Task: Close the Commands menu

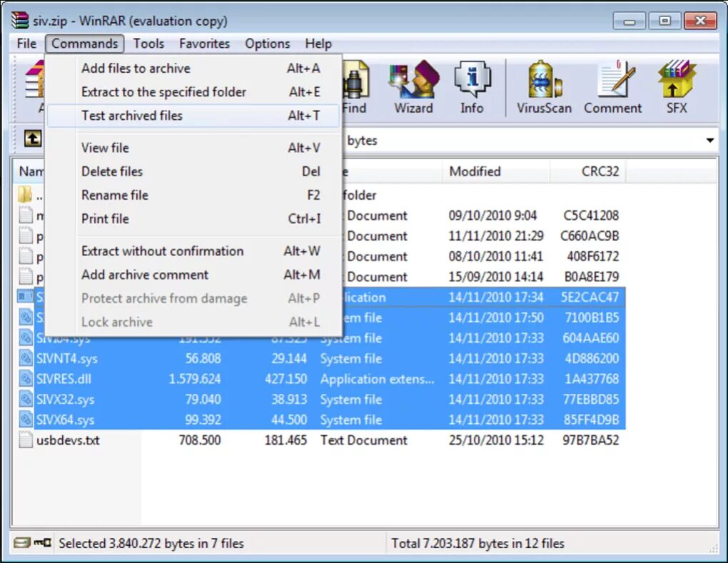Action: 84,44
